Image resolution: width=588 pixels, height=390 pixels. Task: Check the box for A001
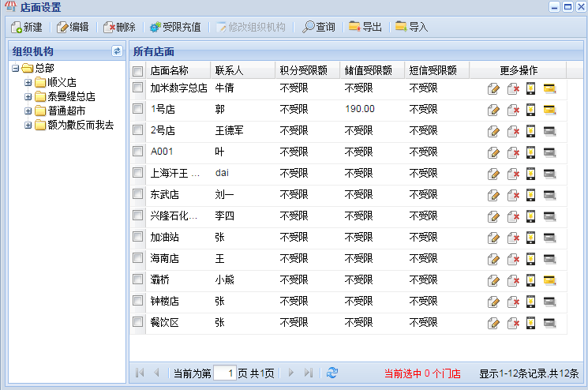(x=138, y=151)
